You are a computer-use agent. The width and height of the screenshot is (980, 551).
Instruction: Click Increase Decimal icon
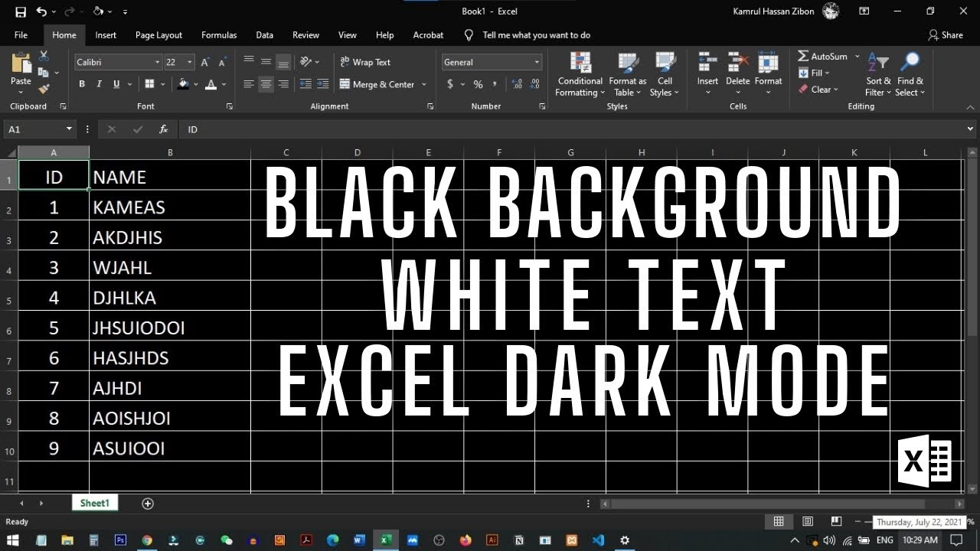click(517, 84)
